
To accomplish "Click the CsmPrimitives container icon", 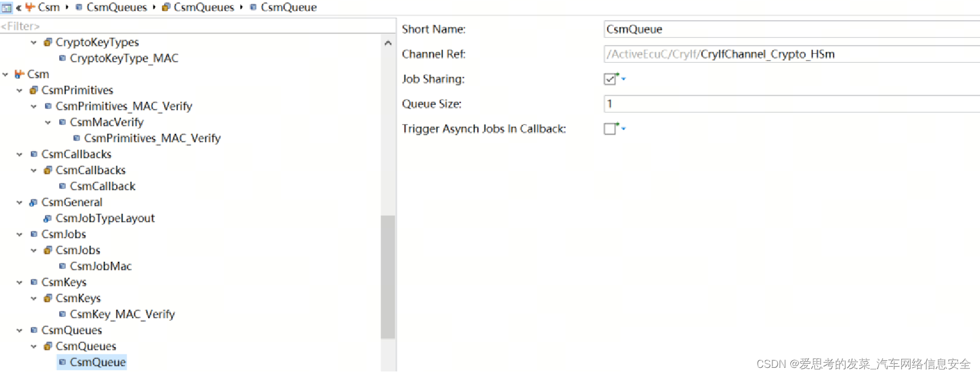I will [x=34, y=90].
